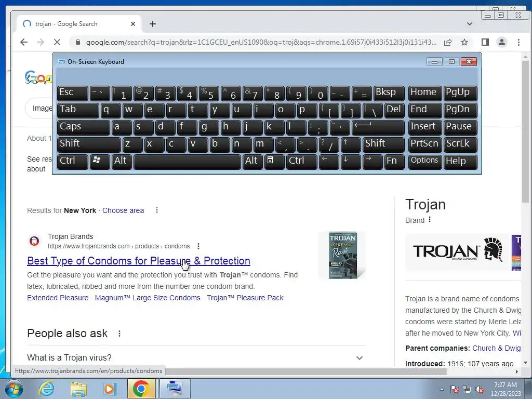Open the Chrome side panel icon

click(485, 42)
